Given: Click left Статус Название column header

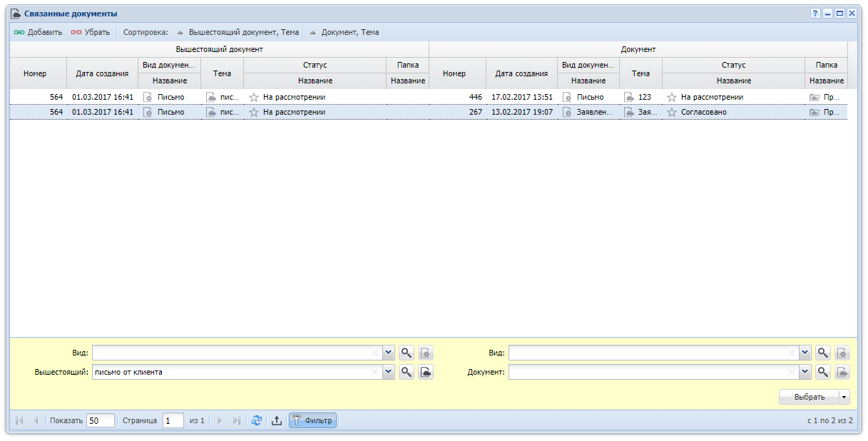Looking at the screenshot, I should coord(315,81).
